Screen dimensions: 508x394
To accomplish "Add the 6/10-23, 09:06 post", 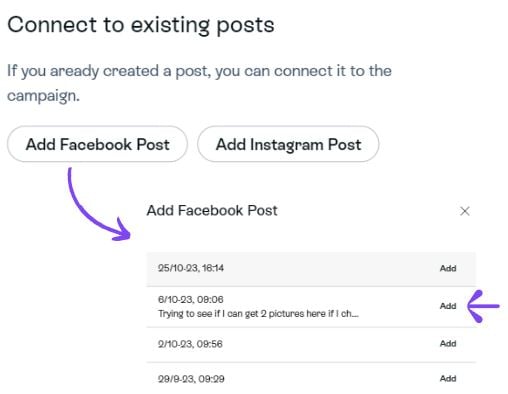I will coord(448,306).
